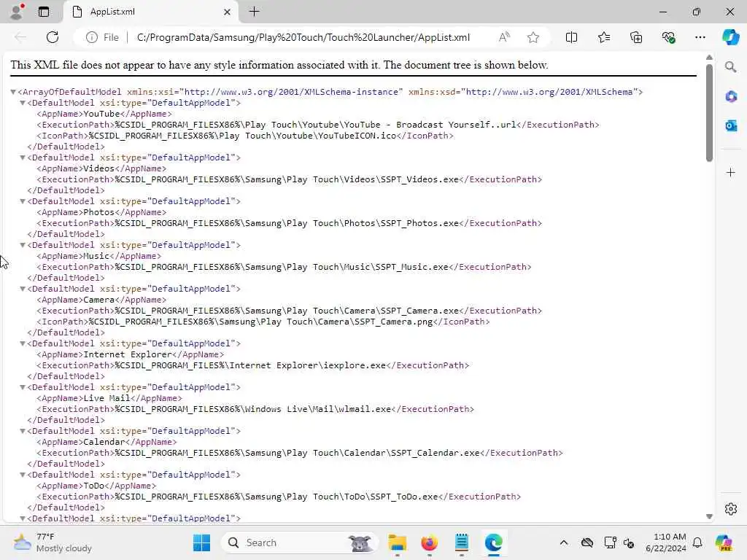Viewport: 747px width, 560px height.
Task: Click the address bar URL
Action: pyautogui.click(x=303, y=37)
